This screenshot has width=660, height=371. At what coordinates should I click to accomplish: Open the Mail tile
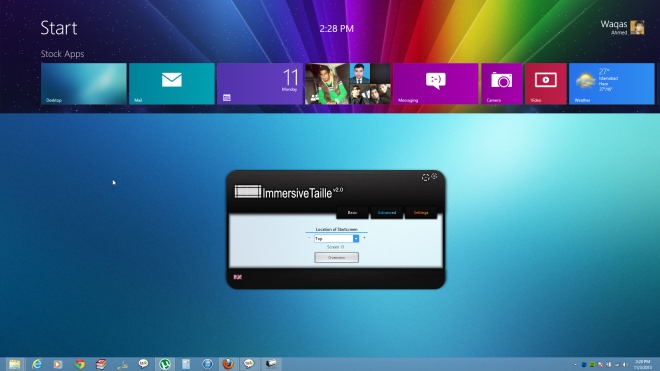point(172,84)
